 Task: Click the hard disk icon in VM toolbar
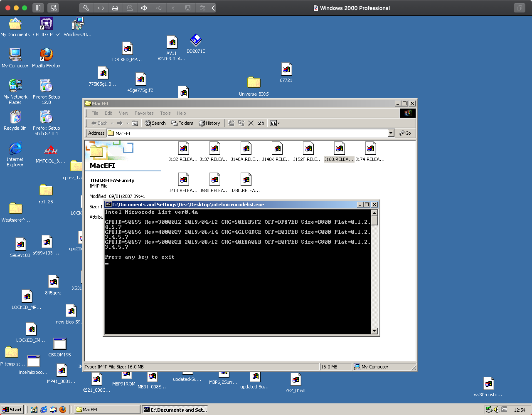click(115, 8)
